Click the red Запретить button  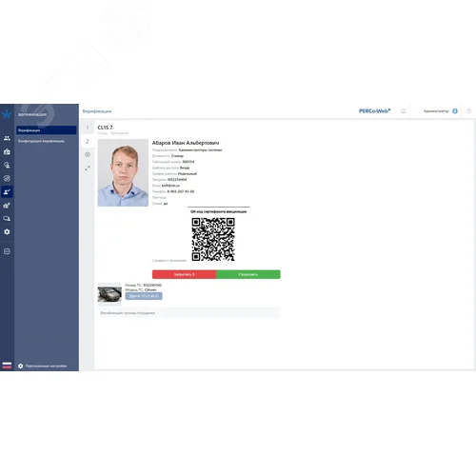coord(184,274)
